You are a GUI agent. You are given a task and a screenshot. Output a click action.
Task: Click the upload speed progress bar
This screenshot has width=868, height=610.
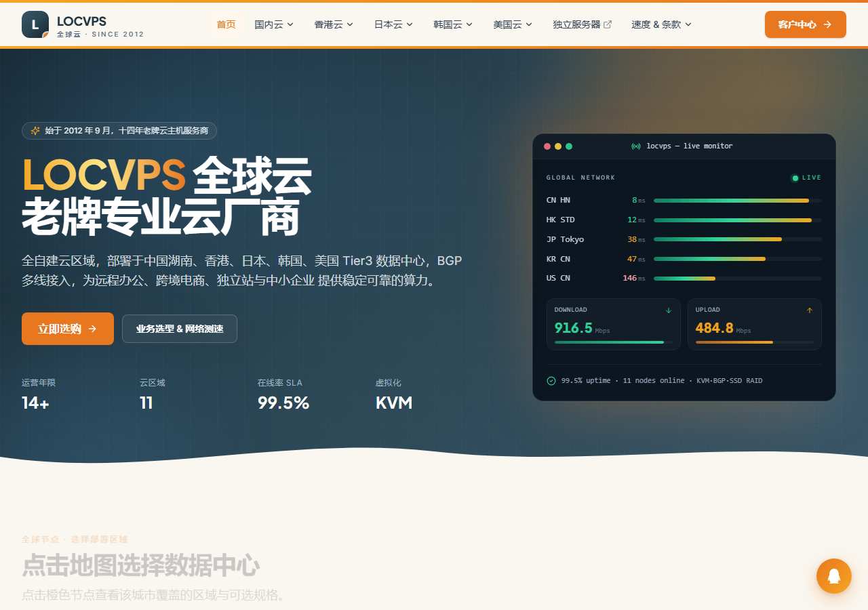pos(755,342)
